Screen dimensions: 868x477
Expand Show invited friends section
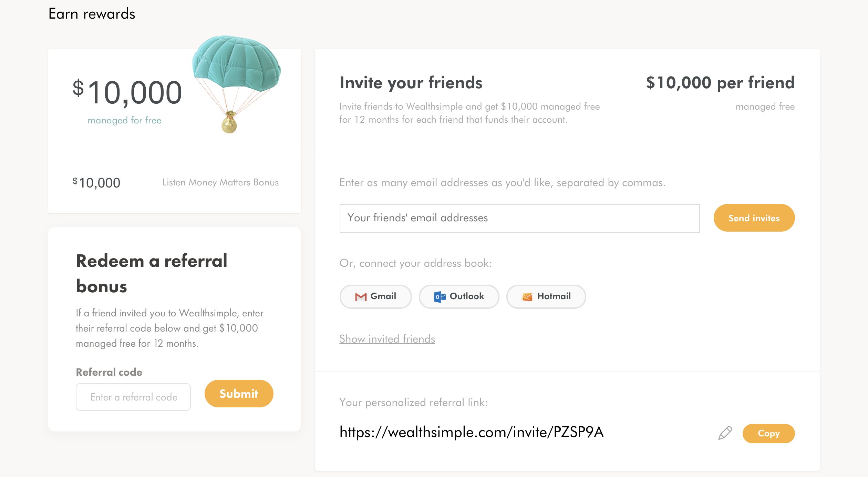387,339
